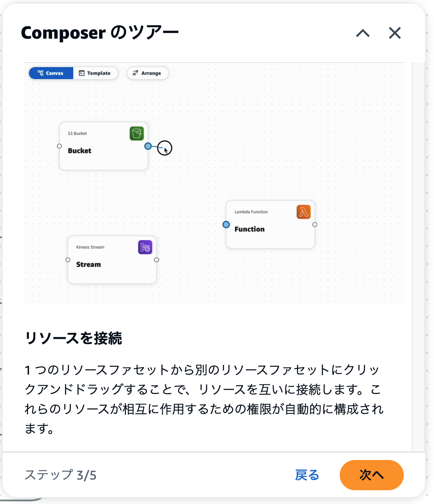
Task: Advance the tour with 次へ button
Action: (372, 475)
